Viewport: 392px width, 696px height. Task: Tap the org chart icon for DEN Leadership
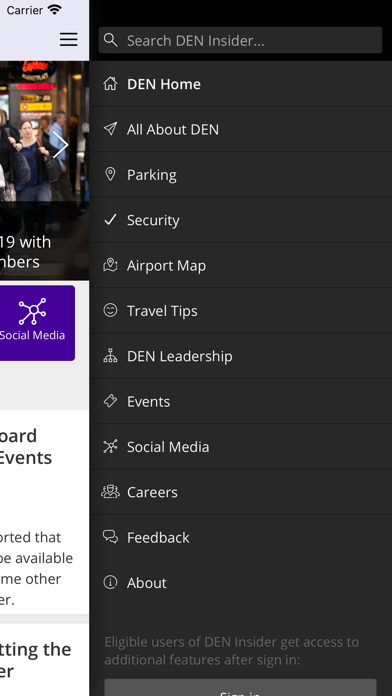tap(110, 356)
